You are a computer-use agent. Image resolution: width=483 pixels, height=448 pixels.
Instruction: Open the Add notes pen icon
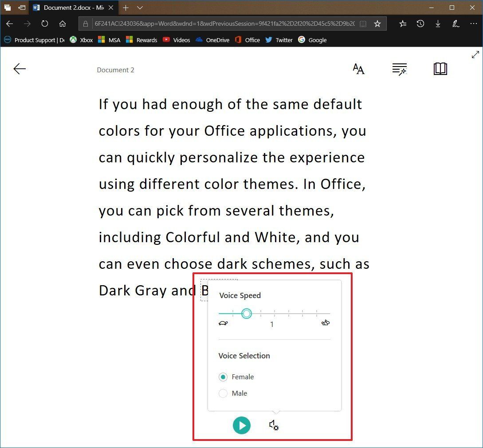[456, 24]
